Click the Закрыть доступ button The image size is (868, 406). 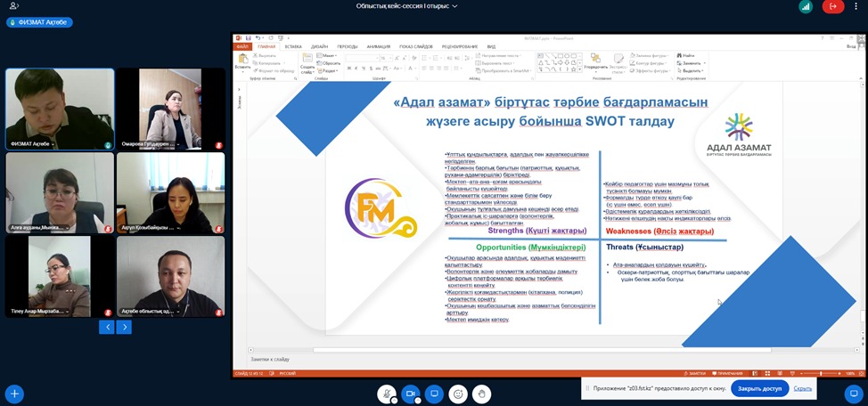(759, 388)
